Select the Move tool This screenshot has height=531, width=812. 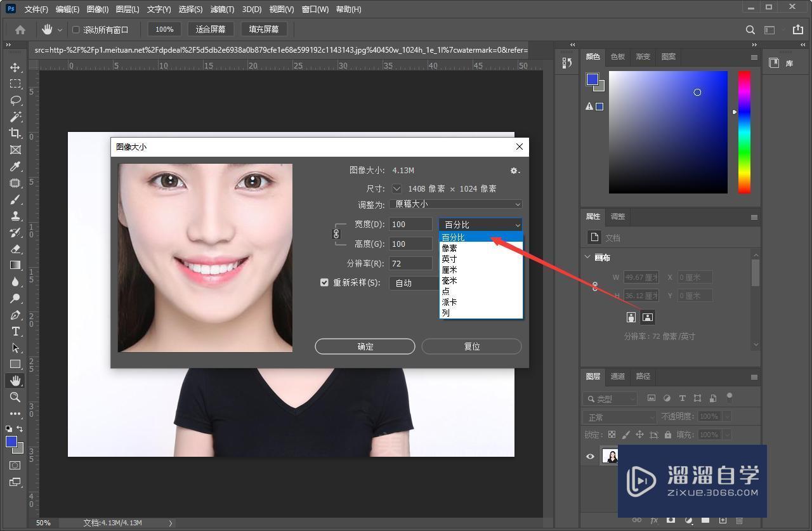tap(15, 67)
